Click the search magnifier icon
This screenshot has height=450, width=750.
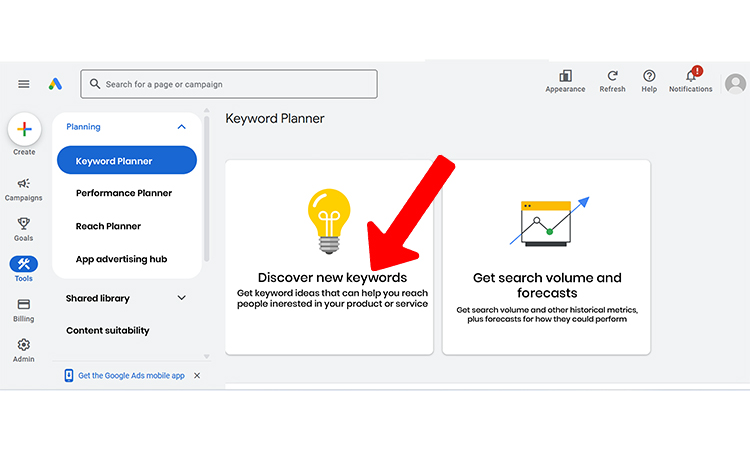(95, 84)
